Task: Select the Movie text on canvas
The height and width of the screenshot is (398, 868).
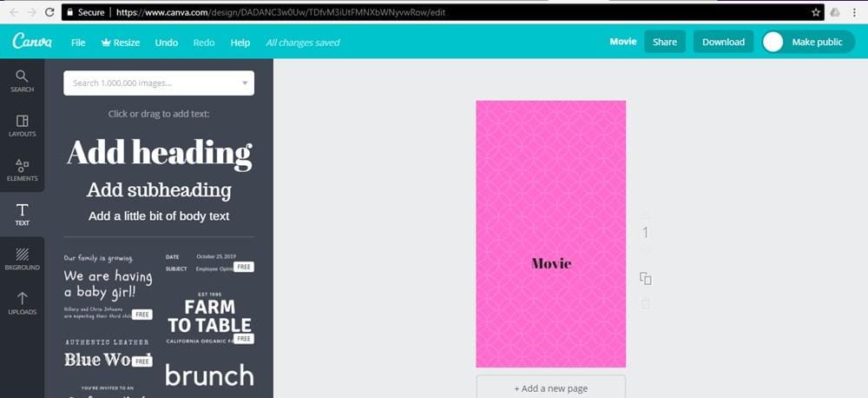Action: (x=551, y=263)
